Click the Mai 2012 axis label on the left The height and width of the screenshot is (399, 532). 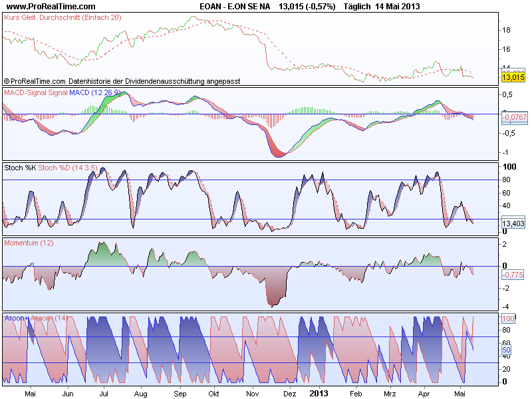pyautogui.click(x=30, y=394)
